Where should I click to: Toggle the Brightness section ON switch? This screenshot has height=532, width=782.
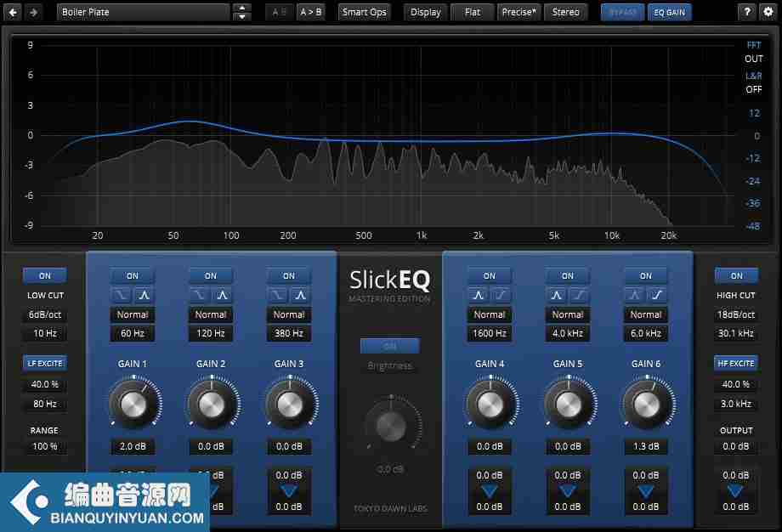coord(390,346)
